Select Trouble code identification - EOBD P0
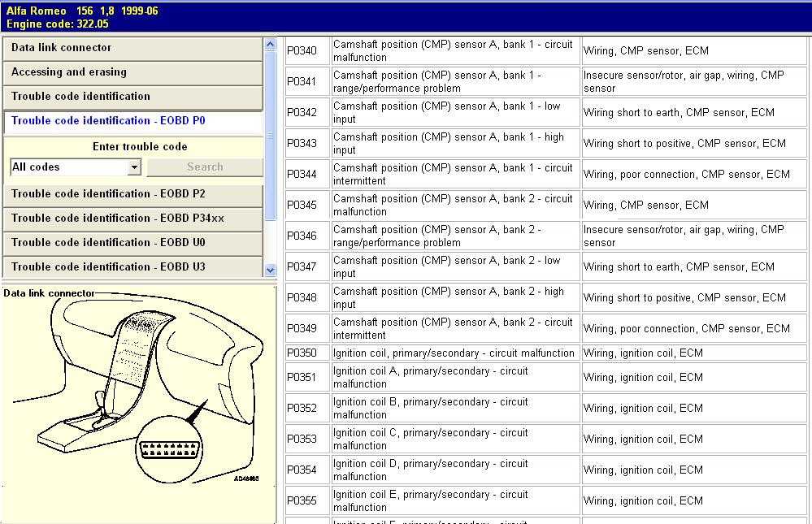812x524 pixels. [x=133, y=121]
